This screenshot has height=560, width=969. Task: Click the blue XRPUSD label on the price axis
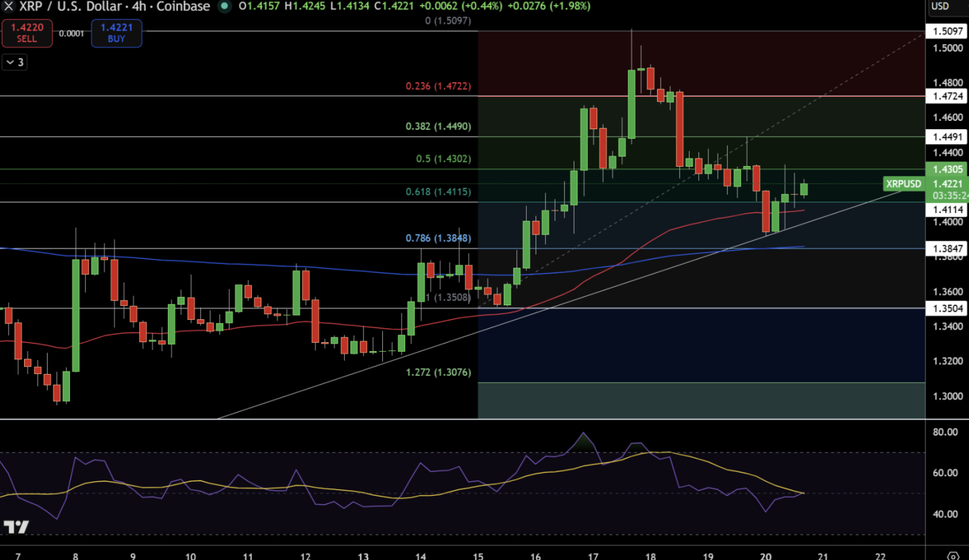[903, 184]
